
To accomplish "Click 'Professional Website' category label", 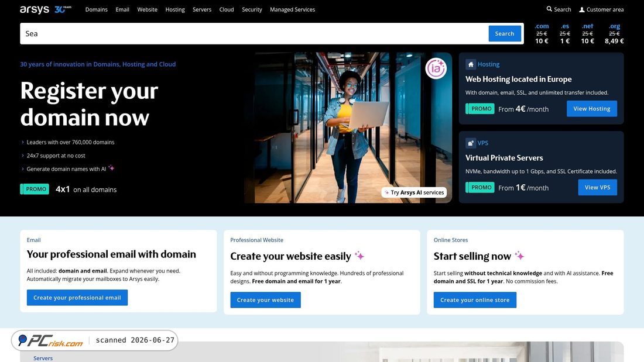I will [x=256, y=240].
